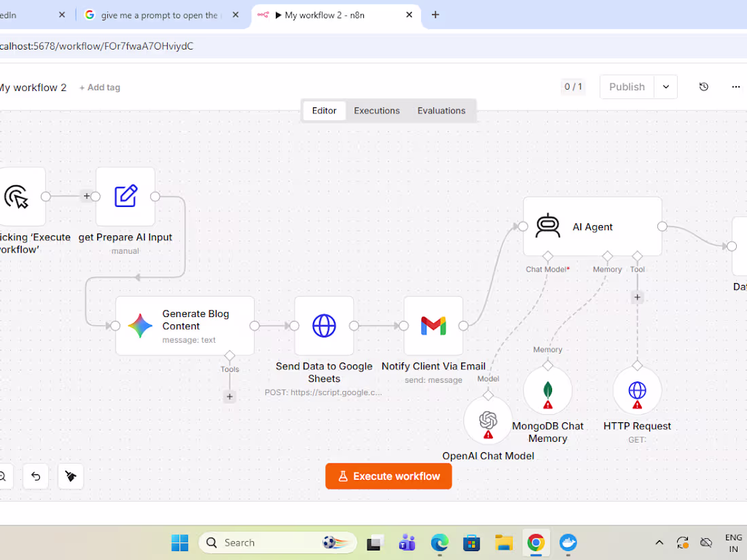Screen dimensions: 747x560
Task: Click the Execute workflow button
Action: coord(388,477)
